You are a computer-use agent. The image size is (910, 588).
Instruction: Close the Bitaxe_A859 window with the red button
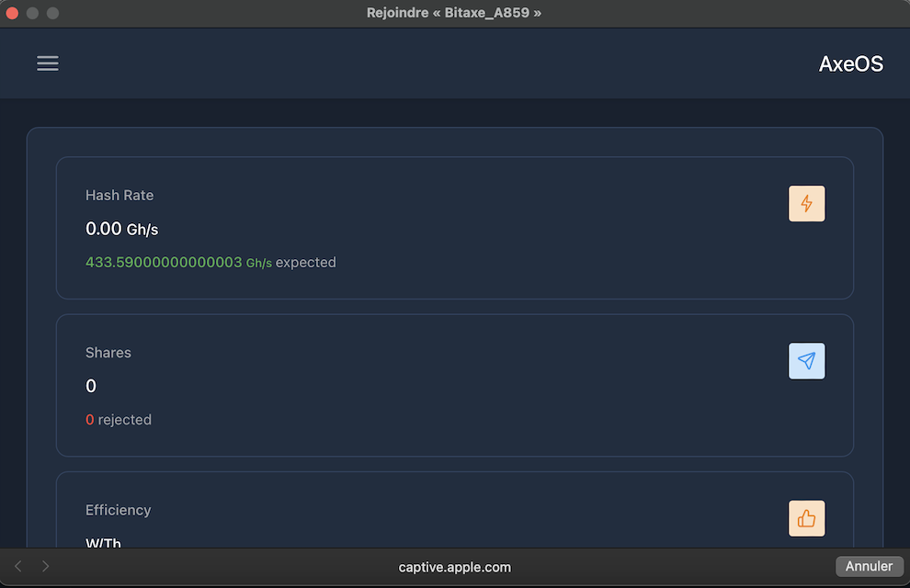[x=13, y=13]
